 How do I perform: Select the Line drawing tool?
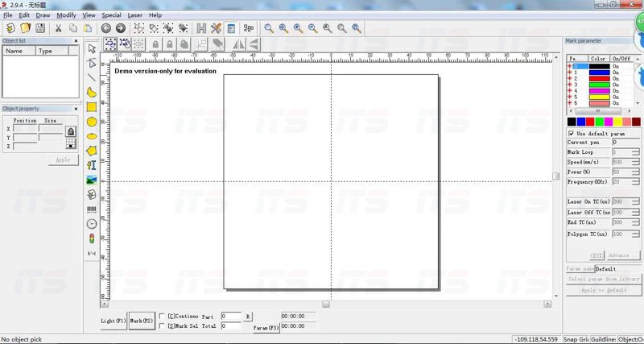coord(92,77)
